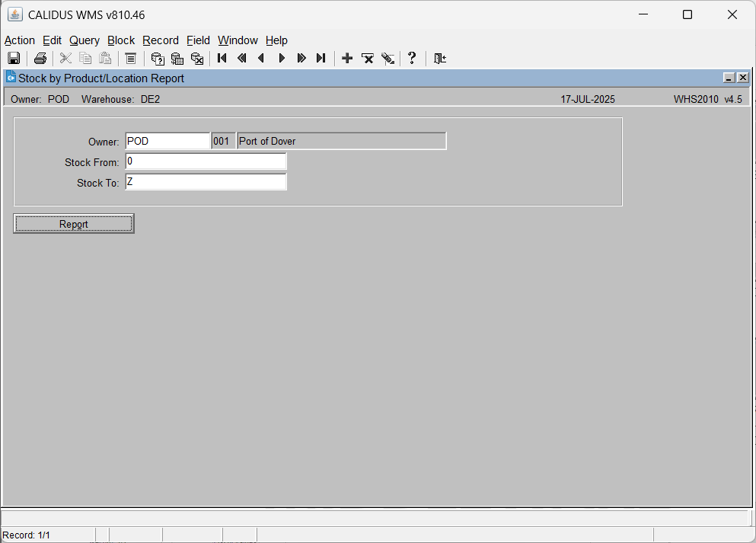756x543 pixels.
Task: Open the Query menu
Action: (x=85, y=40)
